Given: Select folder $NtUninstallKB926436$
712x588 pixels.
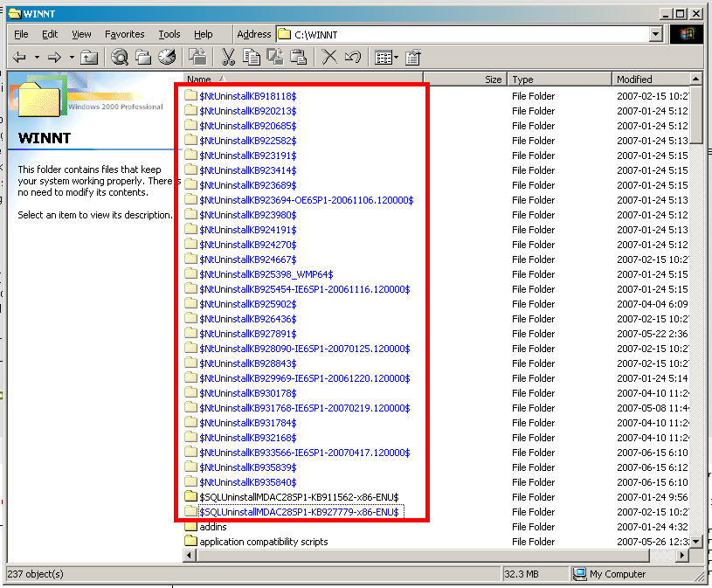Looking at the screenshot, I should (x=247, y=319).
